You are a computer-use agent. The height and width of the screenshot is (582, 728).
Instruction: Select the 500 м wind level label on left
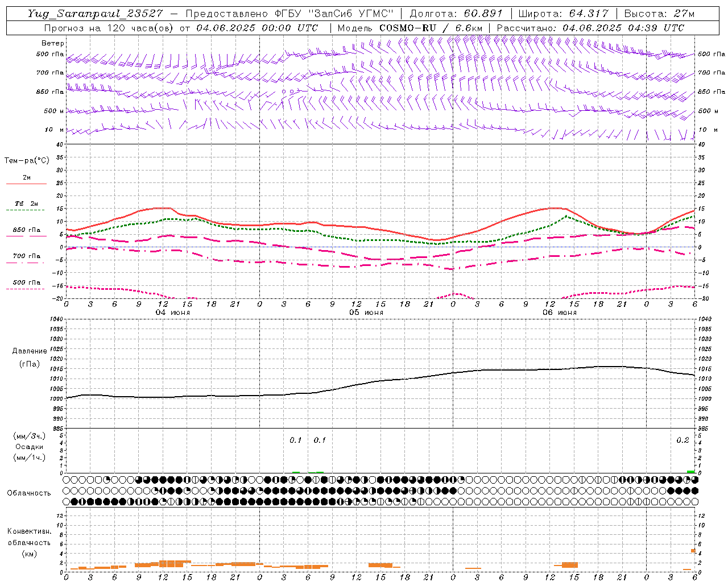click(54, 111)
